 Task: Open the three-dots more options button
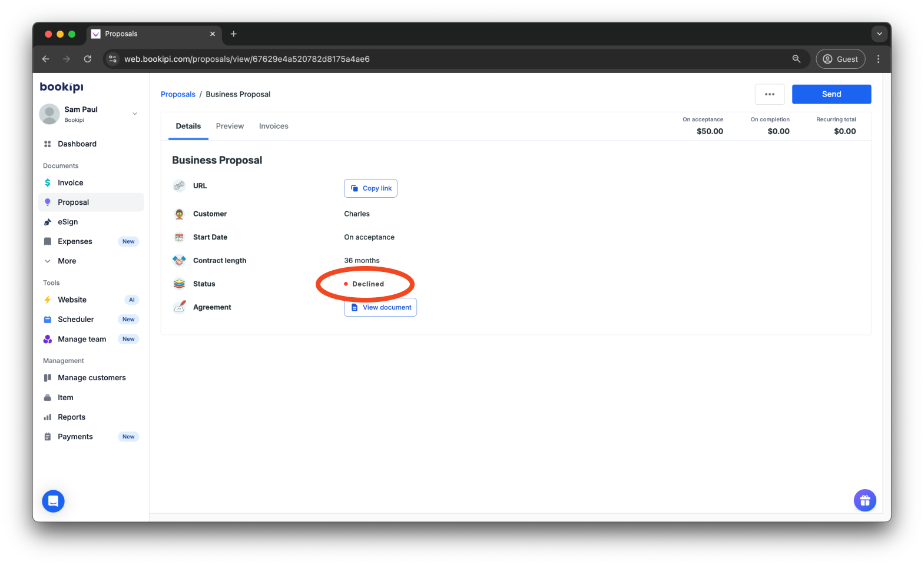coord(770,94)
